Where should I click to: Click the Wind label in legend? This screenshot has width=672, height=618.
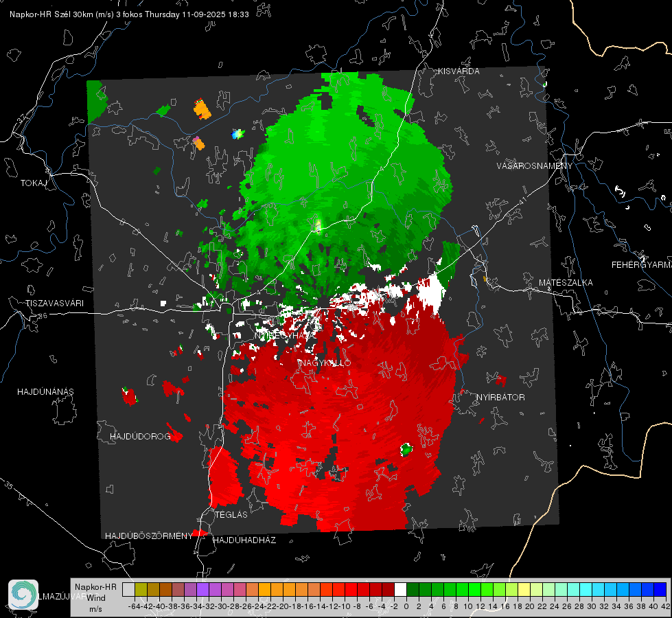[96, 598]
